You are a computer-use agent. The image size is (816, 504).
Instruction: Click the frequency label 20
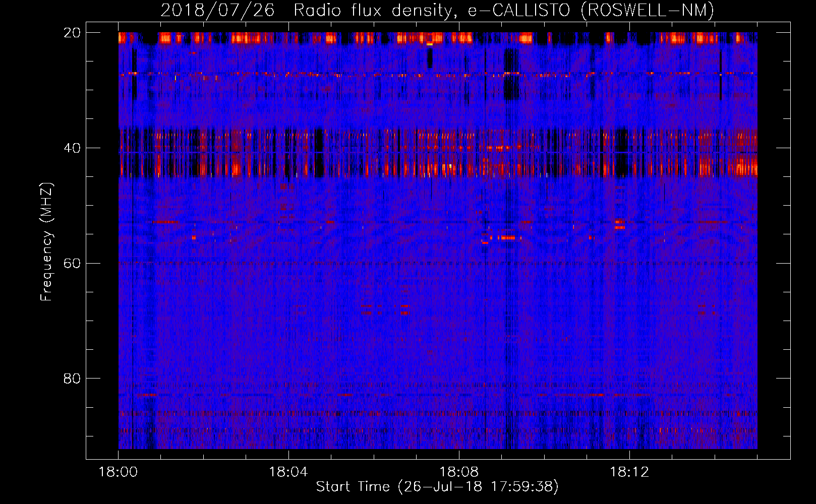click(72, 33)
